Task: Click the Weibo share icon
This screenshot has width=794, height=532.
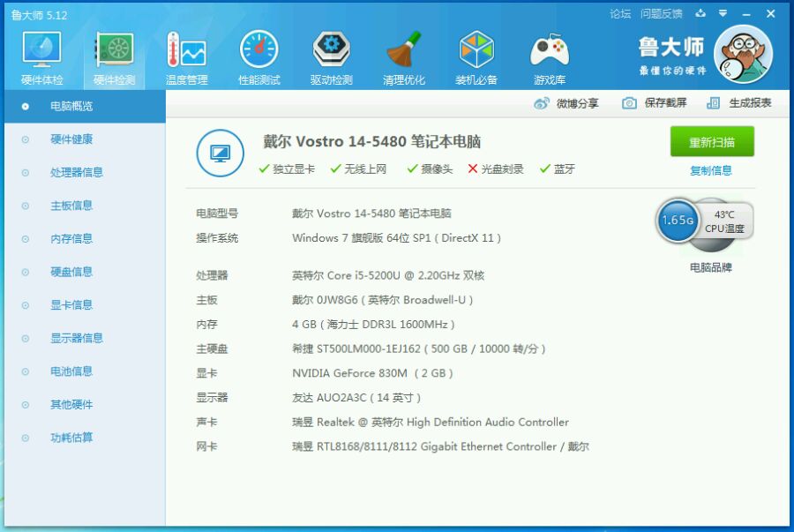Action: click(542, 103)
